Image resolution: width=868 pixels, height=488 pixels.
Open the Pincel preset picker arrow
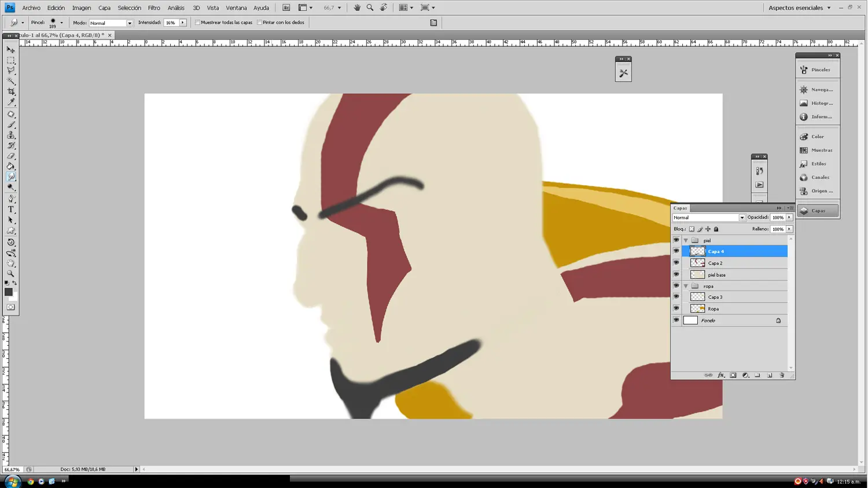[61, 23]
